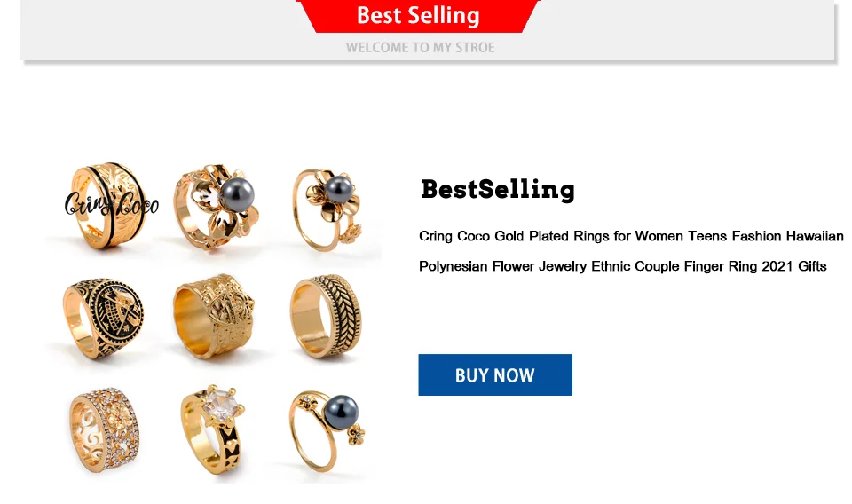Pick the leaf pattern band ring
Image resolution: width=852 pixels, height=504 pixels.
click(326, 317)
